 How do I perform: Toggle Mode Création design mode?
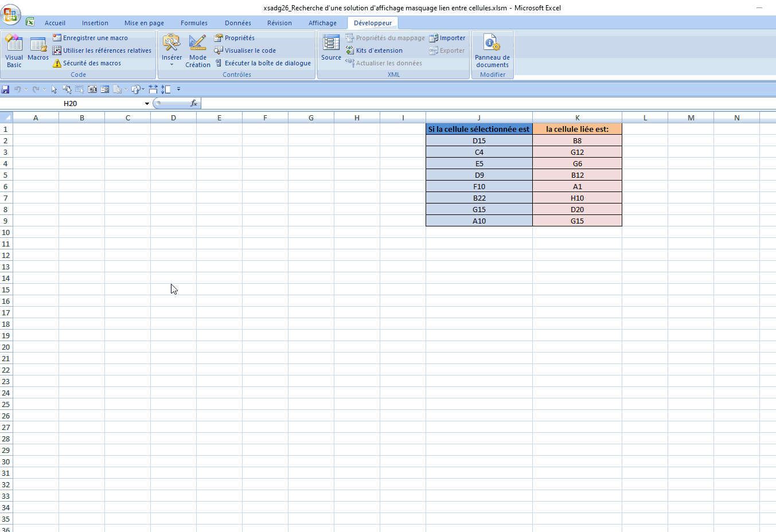pyautogui.click(x=197, y=50)
